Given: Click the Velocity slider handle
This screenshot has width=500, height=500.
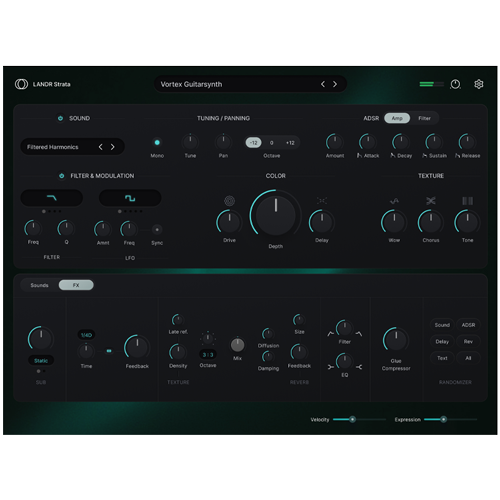Looking at the screenshot, I should click(x=352, y=419).
